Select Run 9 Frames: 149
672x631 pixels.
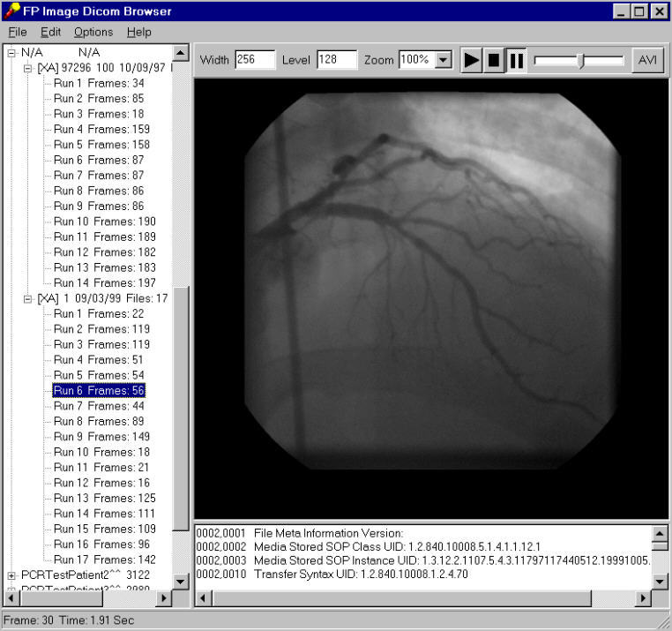click(x=101, y=437)
